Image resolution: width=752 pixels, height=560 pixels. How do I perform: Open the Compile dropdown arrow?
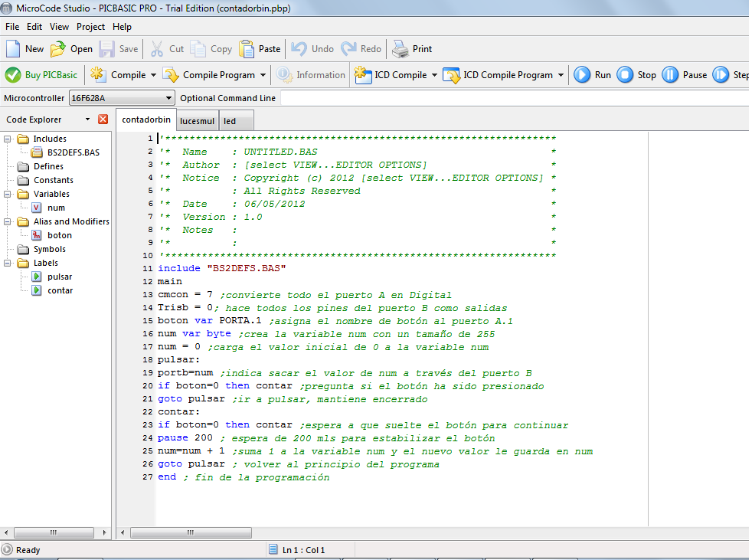tap(153, 75)
